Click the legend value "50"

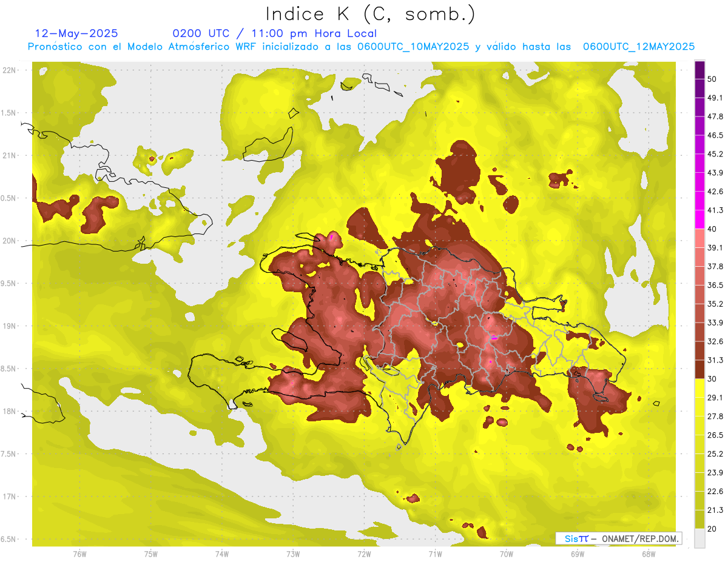713,79
